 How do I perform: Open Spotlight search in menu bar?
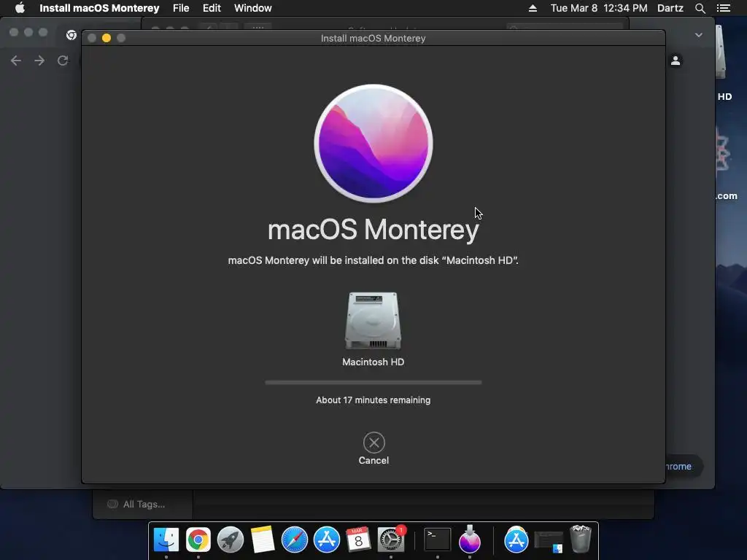coord(700,8)
